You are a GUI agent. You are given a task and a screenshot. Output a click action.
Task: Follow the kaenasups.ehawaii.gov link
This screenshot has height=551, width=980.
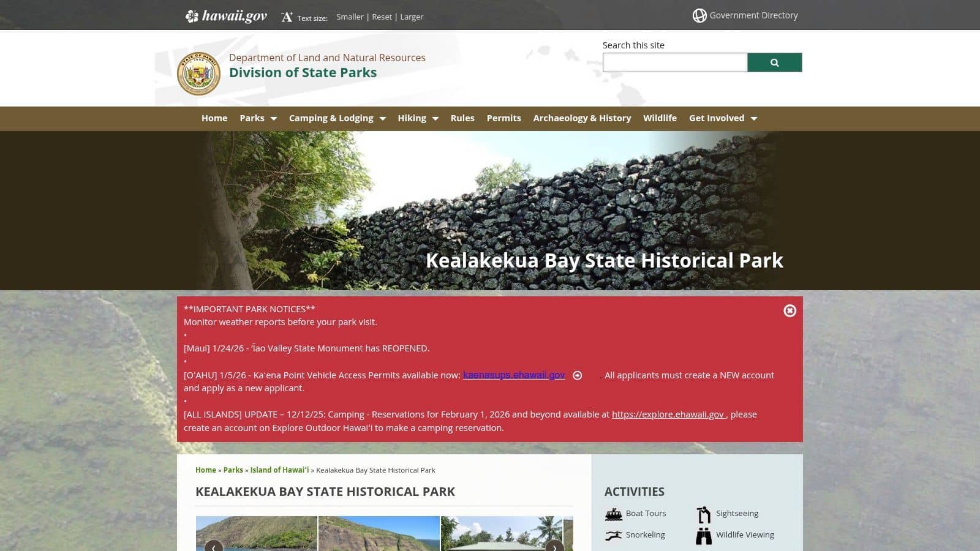click(514, 375)
